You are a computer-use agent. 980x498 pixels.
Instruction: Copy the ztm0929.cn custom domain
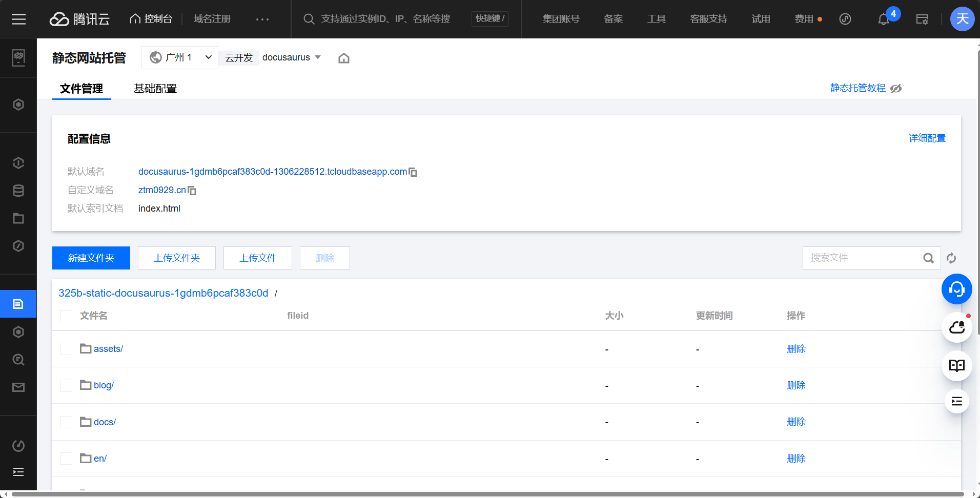pyautogui.click(x=192, y=191)
